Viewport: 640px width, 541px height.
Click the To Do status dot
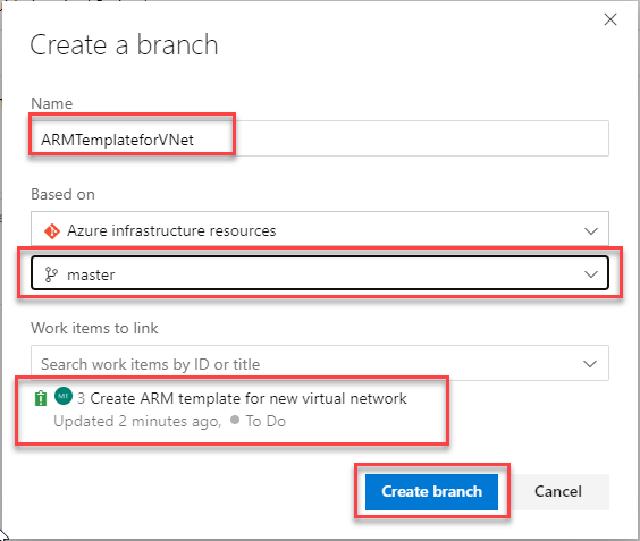click(x=235, y=421)
